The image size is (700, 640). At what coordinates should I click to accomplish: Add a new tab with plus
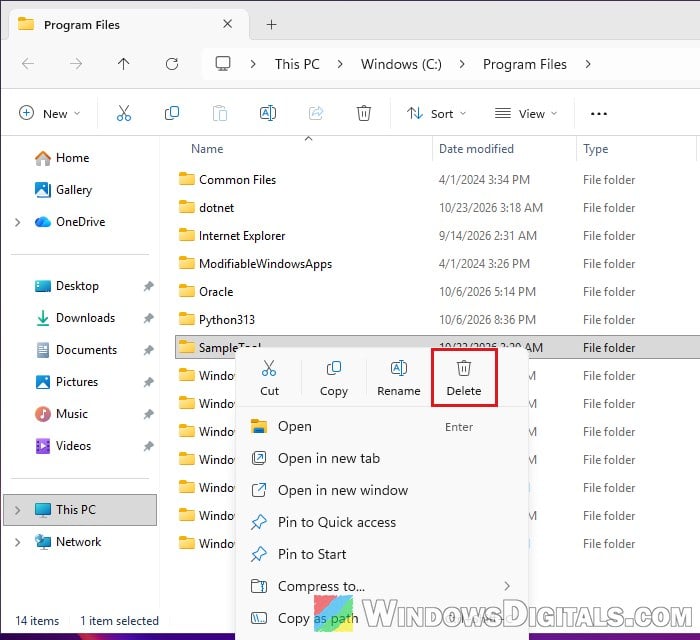tap(271, 25)
